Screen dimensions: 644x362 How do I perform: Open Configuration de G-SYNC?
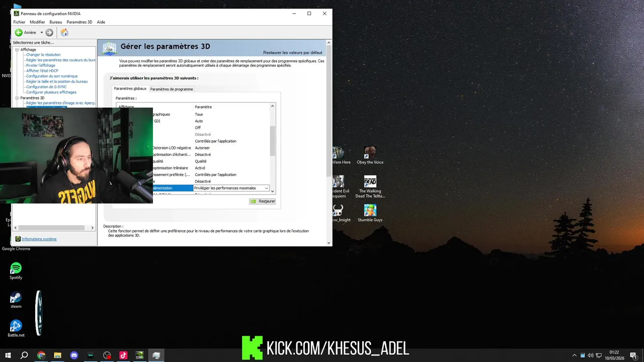[x=46, y=87]
